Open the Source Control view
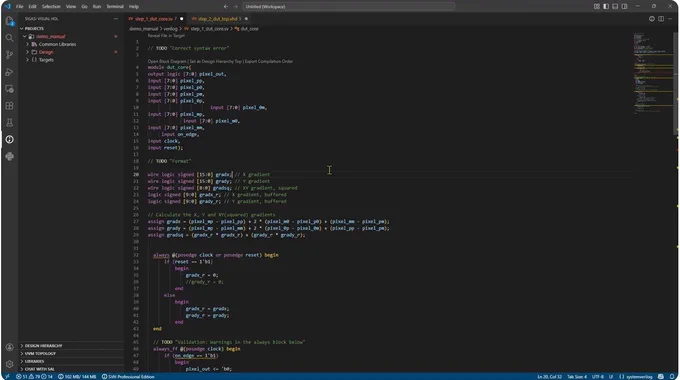Viewport: 680px width, 380px height. point(10,55)
